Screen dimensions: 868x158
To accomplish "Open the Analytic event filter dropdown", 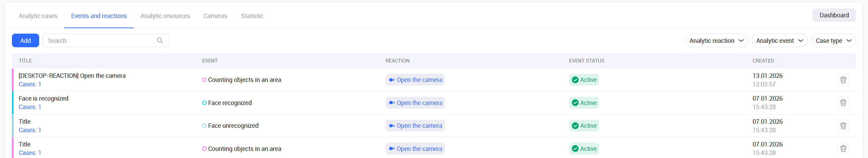I will coord(779,41).
